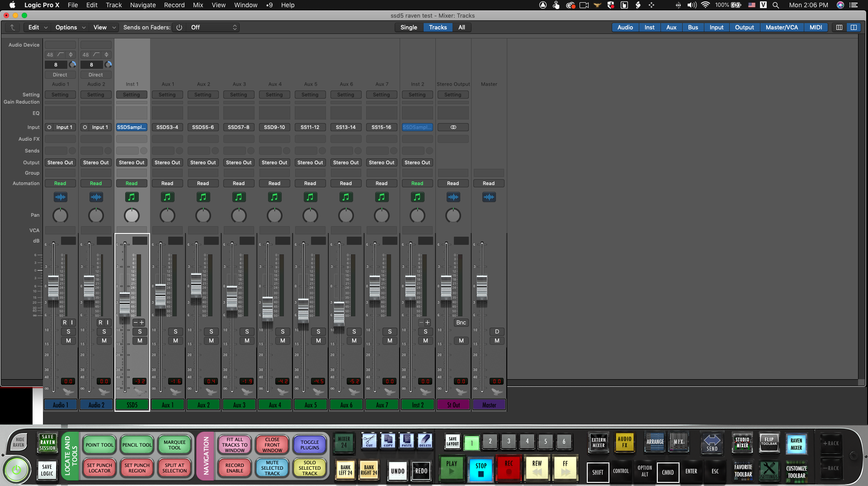Click Fit All Tracks To Window button

235,445
